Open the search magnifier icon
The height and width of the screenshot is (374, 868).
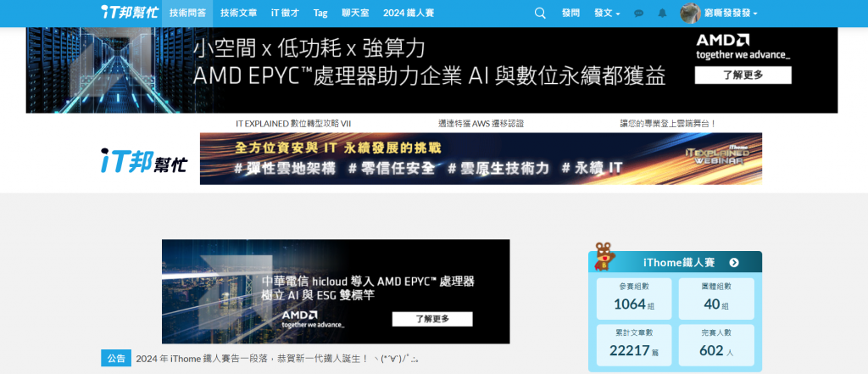[x=540, y=14]
